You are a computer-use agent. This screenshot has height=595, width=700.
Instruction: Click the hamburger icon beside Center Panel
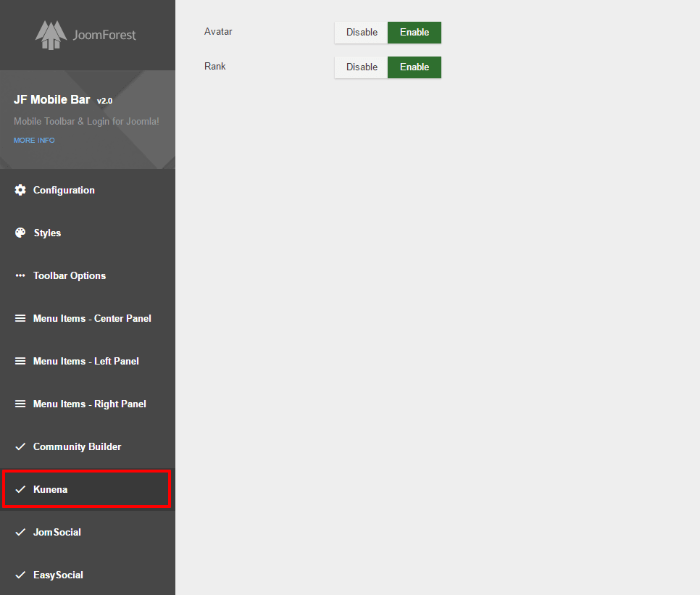[20, 318]
